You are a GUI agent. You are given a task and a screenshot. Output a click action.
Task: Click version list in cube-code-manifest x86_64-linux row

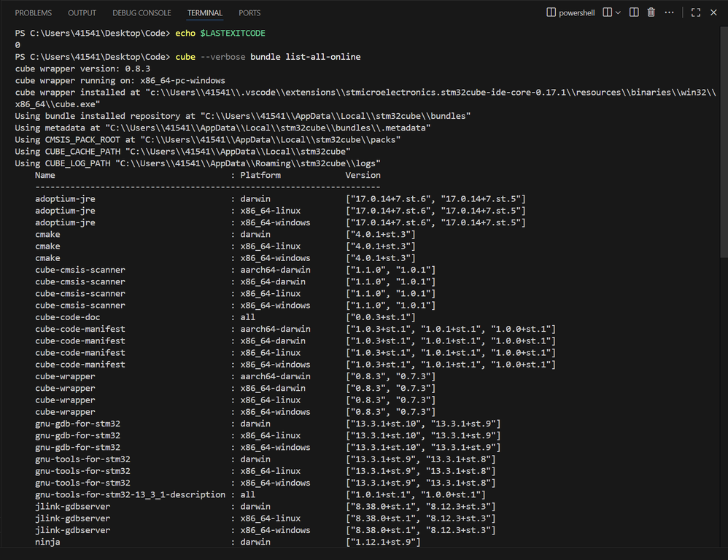coord(450,353)
